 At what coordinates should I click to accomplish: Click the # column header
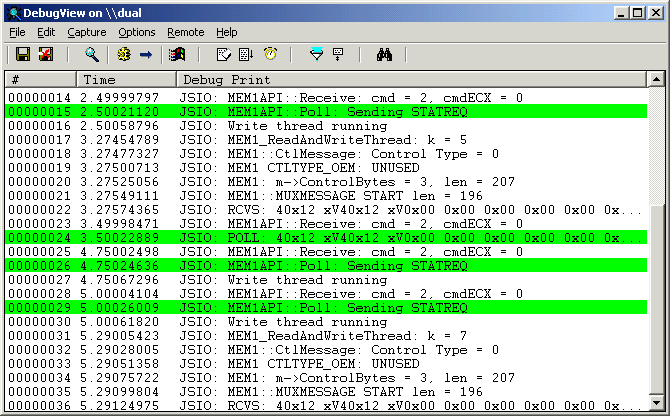41,79
